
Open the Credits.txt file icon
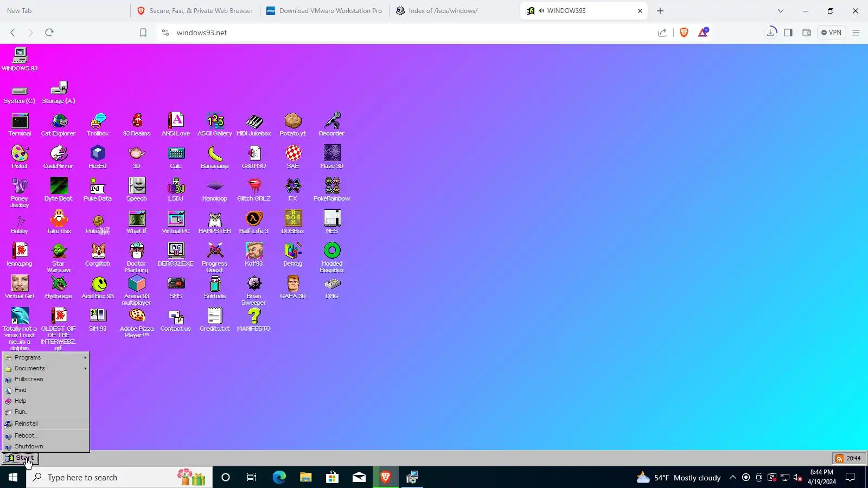click(215, 320)
